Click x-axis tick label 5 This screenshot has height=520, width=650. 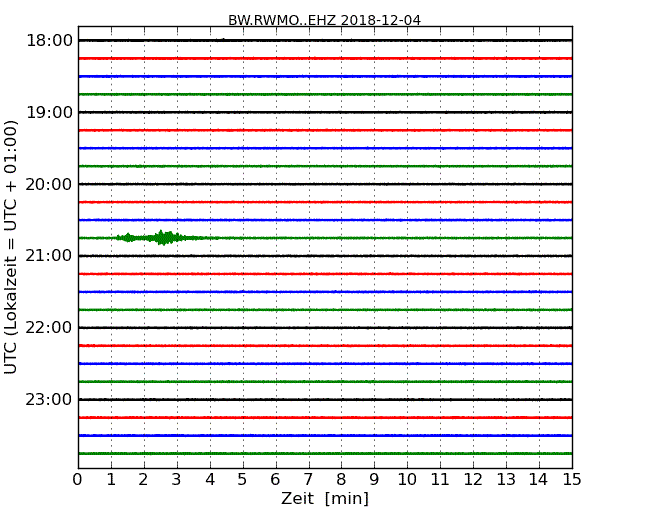243,479
